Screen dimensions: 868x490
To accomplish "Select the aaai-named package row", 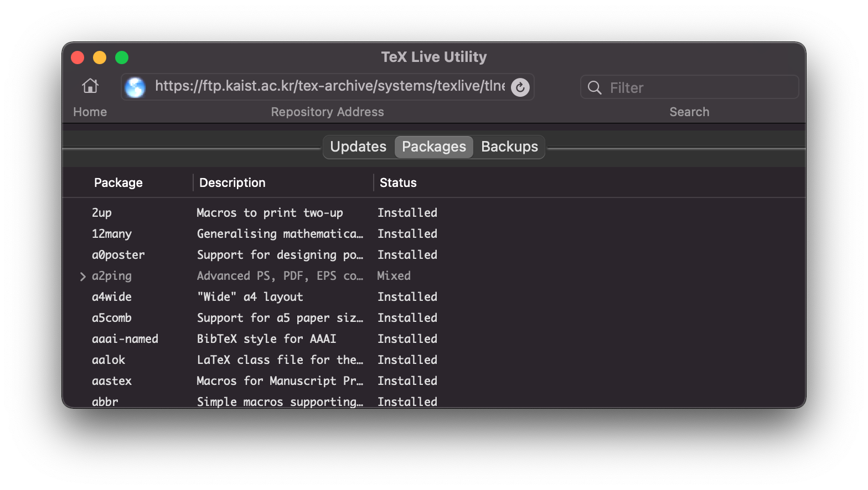I will (x=434, y=339).
